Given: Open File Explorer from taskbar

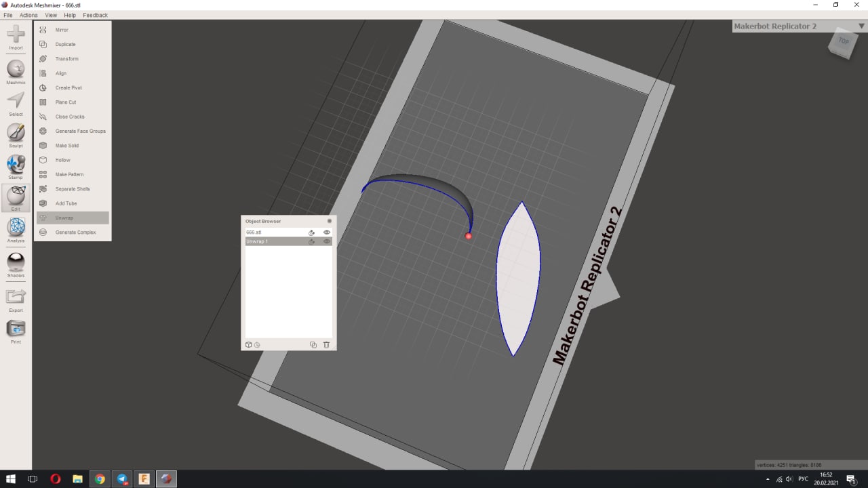Looking at the screenshot, I should tap(77, 479).
